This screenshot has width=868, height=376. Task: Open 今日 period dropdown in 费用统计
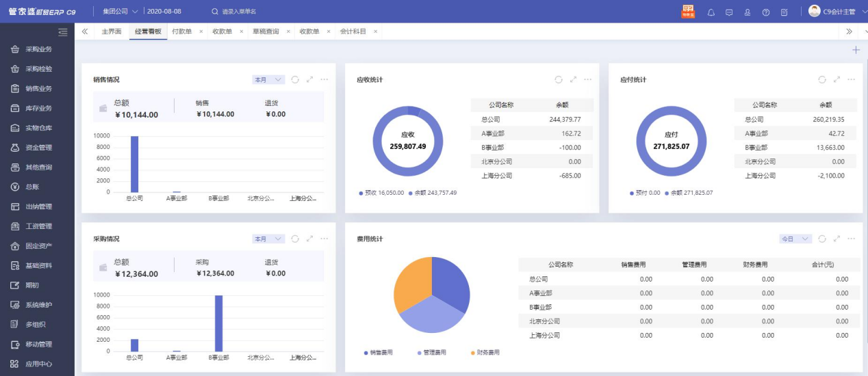[x=795, y=239]
